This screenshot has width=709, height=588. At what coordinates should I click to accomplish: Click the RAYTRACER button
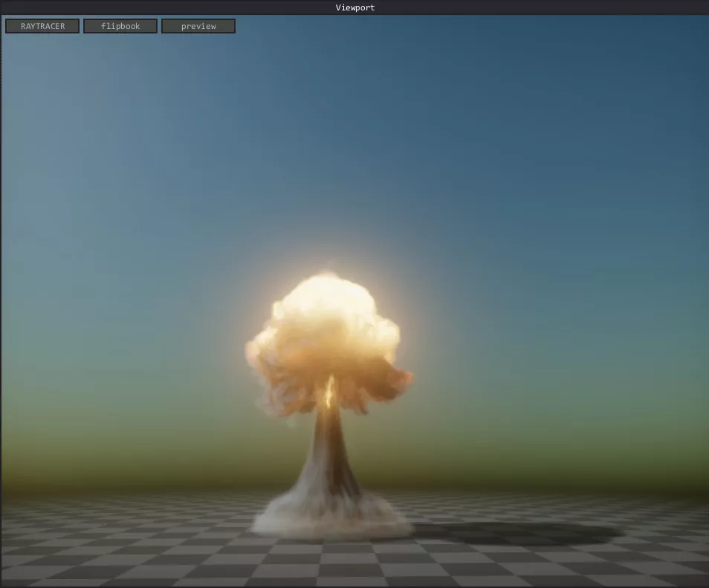coord(42,26)
